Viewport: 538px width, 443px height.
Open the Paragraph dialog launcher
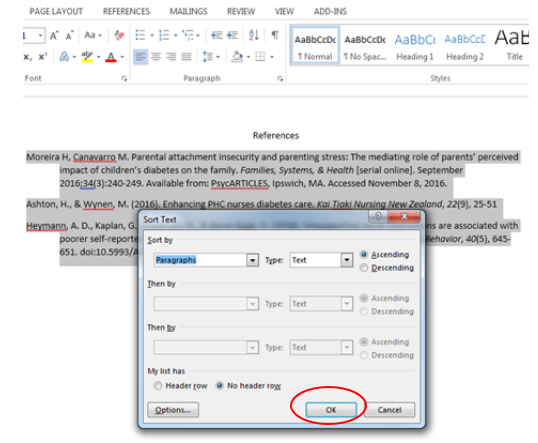coord(280,79)
